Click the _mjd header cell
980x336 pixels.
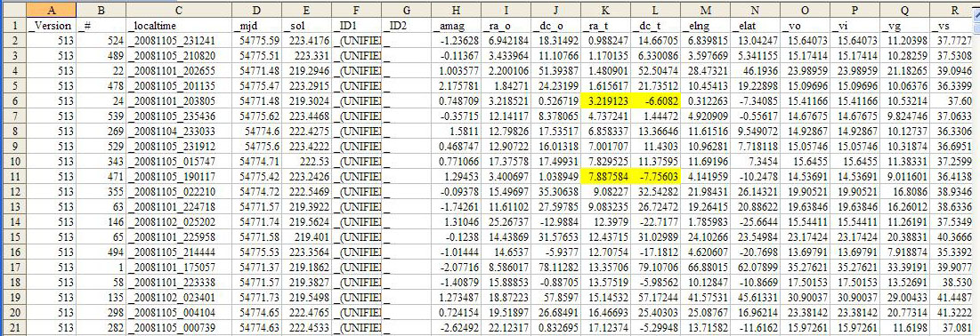tap(257, 26)
